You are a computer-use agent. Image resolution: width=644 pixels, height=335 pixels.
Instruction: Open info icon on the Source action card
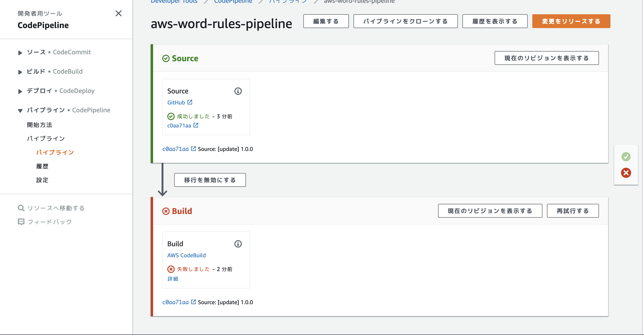(238, 91)
